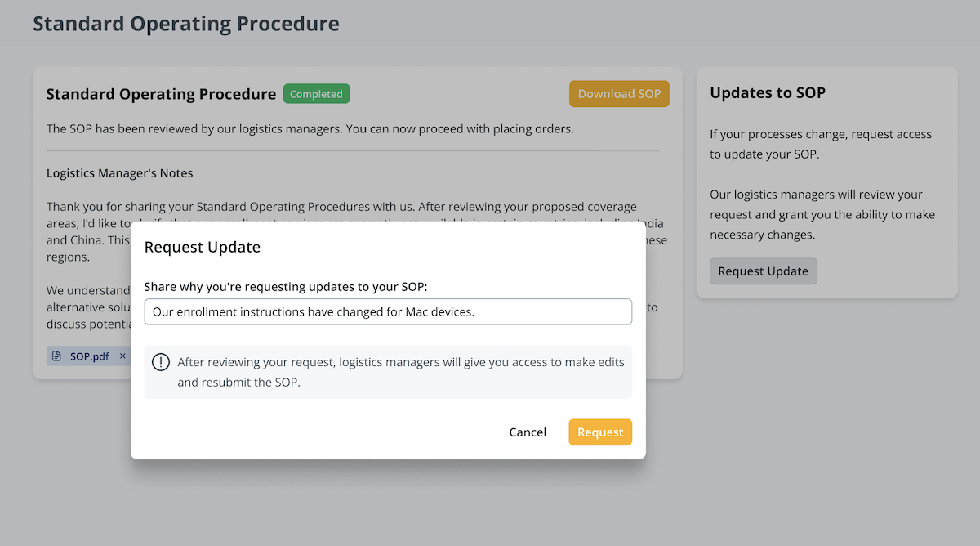Click the Request Update dialog title
This screenshot has width=980, height=546.
click(x=203, y=247)
